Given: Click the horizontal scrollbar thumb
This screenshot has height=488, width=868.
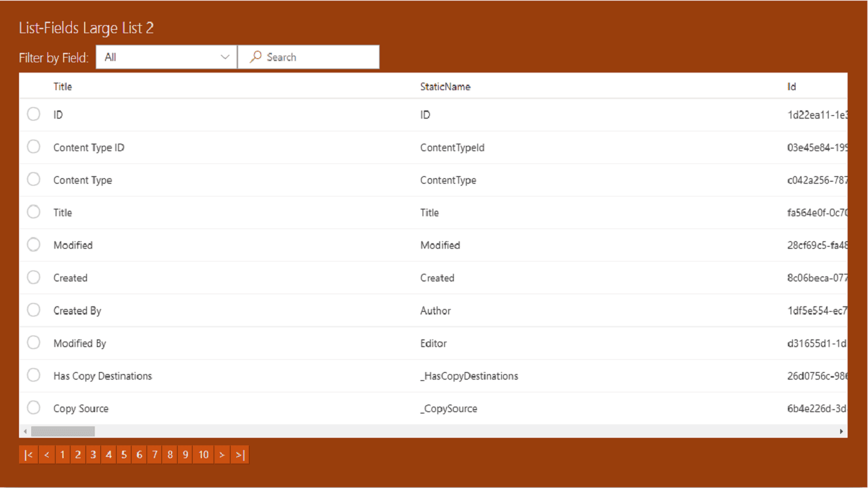Looking at the screenshot, I should [x=63, y=431].
